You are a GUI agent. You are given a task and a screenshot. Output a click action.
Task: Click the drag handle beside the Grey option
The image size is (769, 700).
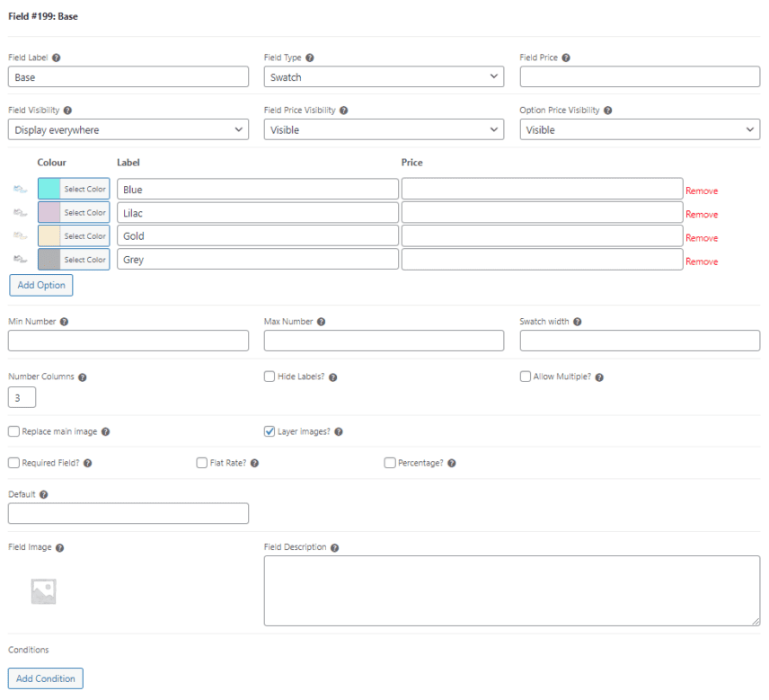click(21, 259)
